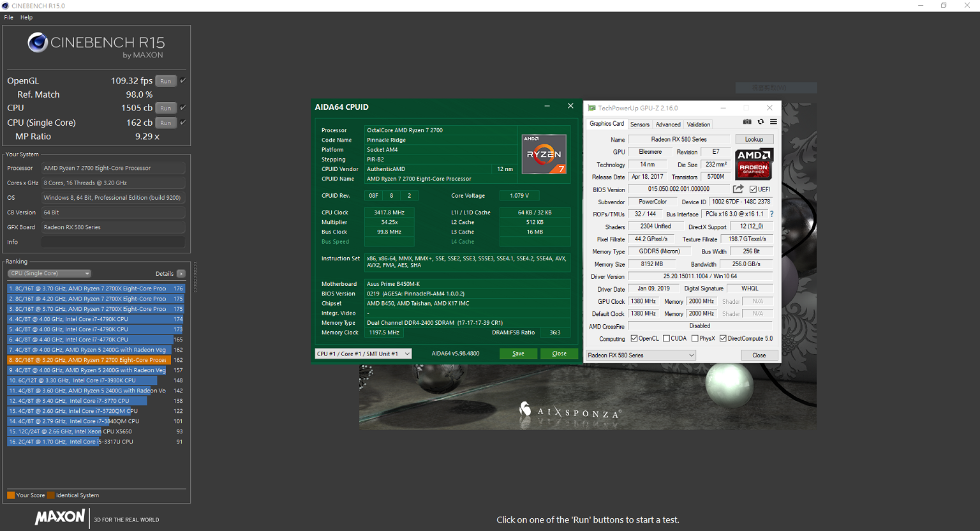Click the ranking panel vertical grip handle
980x531 pixels.
[195, 277]
